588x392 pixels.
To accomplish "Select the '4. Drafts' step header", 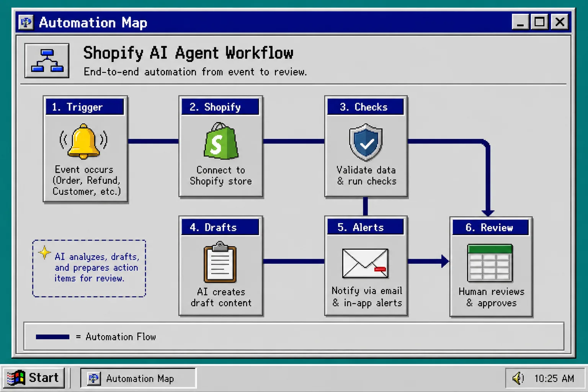I will pos(220,227).
